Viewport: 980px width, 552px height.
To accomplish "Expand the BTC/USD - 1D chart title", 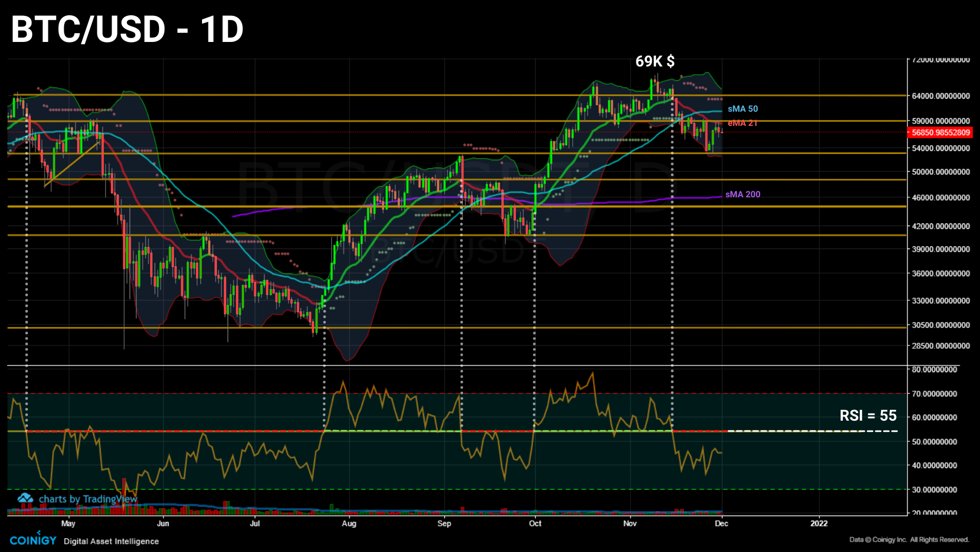I will [126, 31].
